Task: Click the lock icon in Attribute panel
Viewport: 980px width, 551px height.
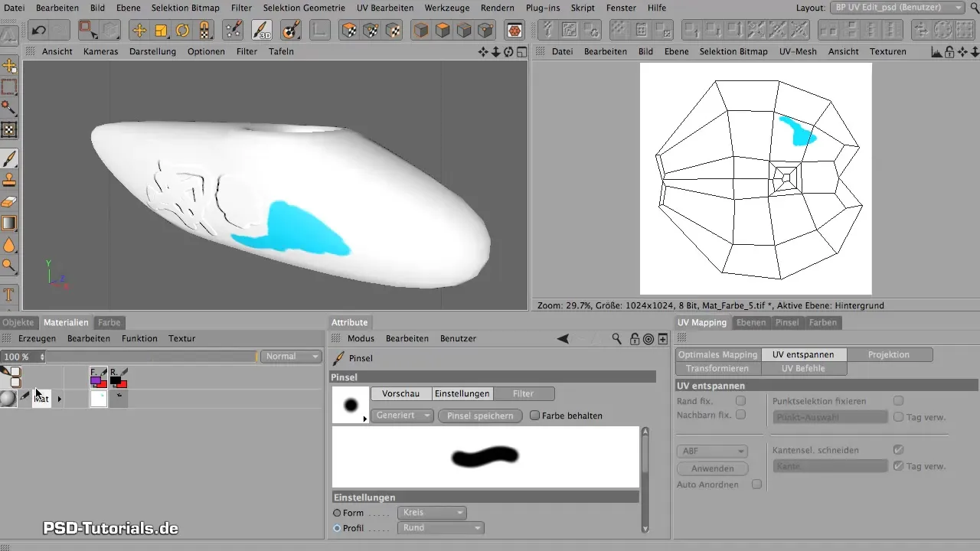Action: 634,339
